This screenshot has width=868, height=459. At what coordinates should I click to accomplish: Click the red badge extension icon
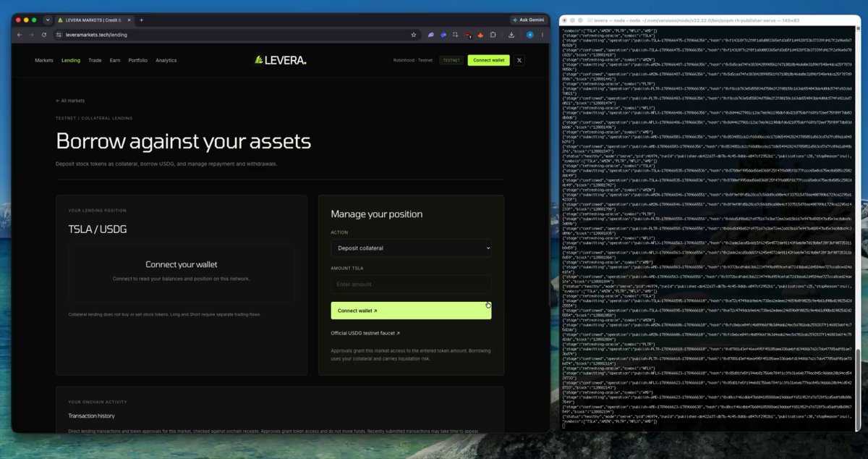tap(468, 34)
